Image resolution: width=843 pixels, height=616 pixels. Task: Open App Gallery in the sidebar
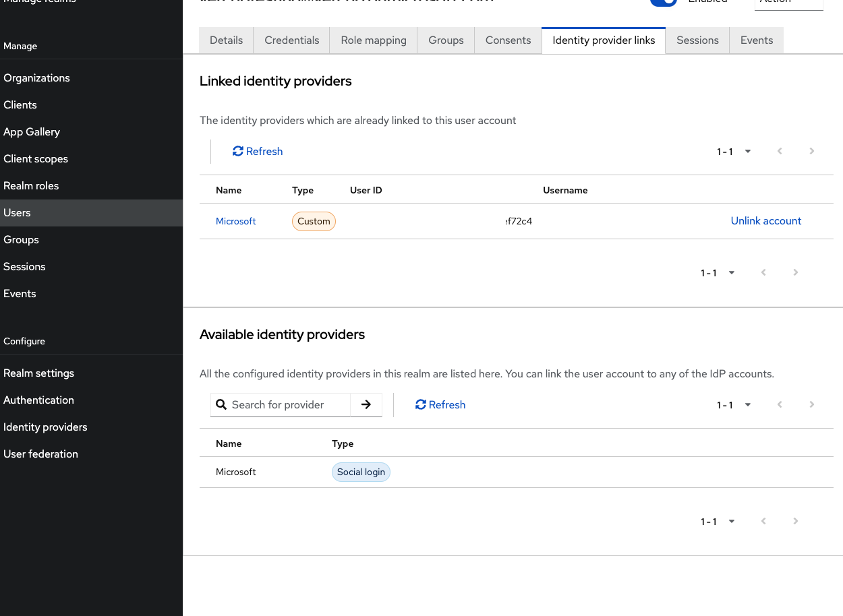point(91,132)
